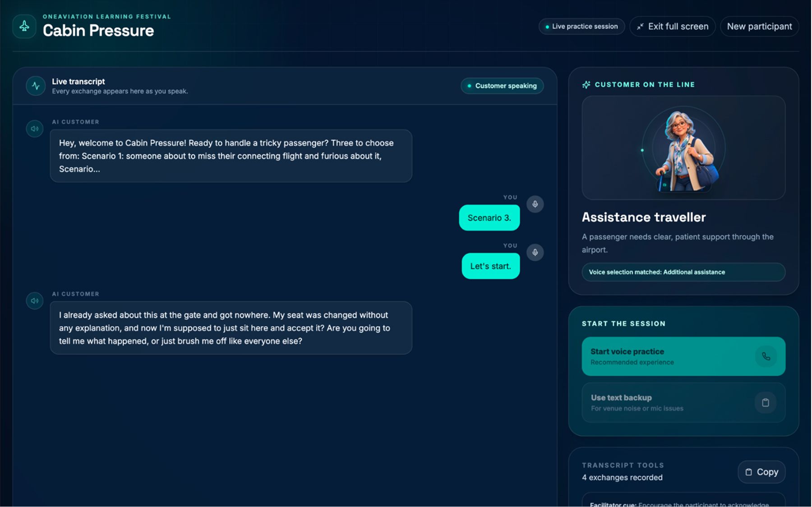Image resolution: width=812 pixels, height=507 pixels.
Task: Click sparkle icon next to Customer on the line
Action: click(x=586, y=84)
